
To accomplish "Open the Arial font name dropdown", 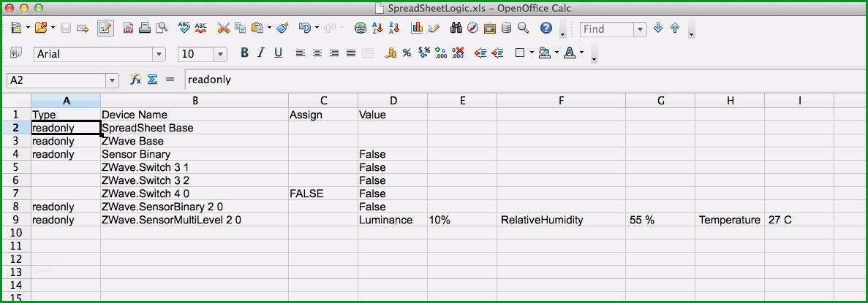I will click(x=159, y=54).
